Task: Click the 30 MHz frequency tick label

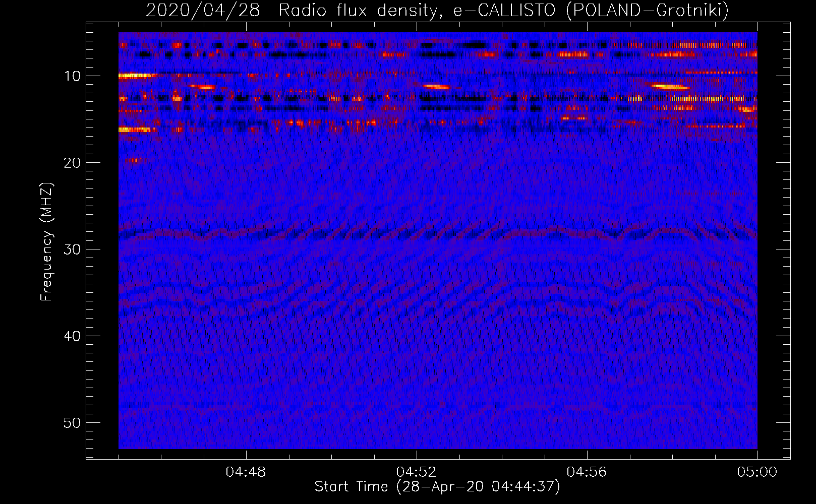Action: point(72,249)
